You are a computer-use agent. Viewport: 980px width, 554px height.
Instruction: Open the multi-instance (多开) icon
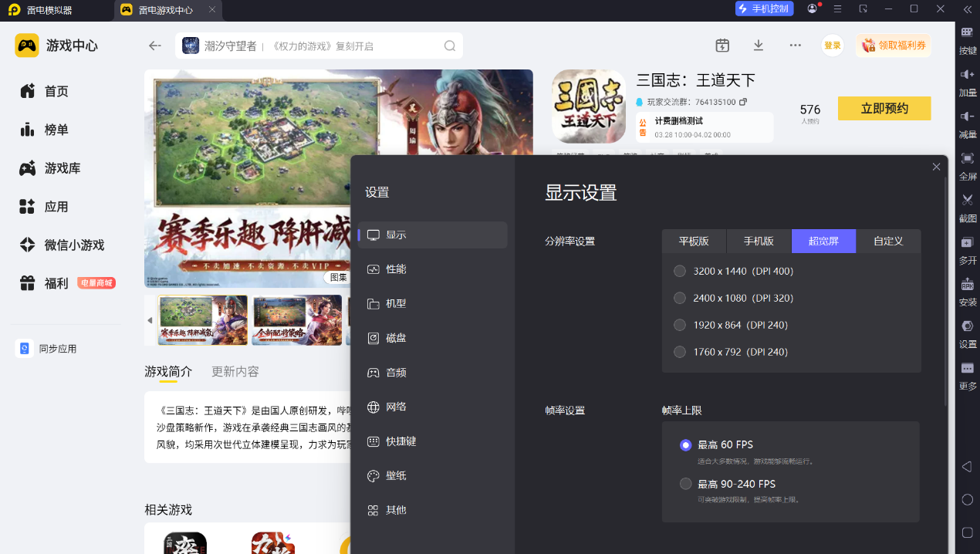967,243
